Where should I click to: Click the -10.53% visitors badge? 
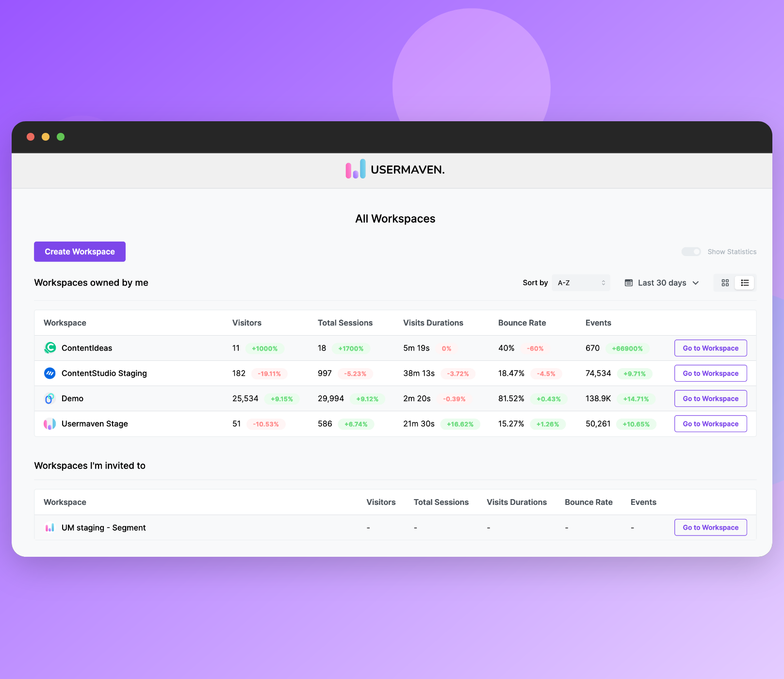pyautogui.click(x=266, y=424)
